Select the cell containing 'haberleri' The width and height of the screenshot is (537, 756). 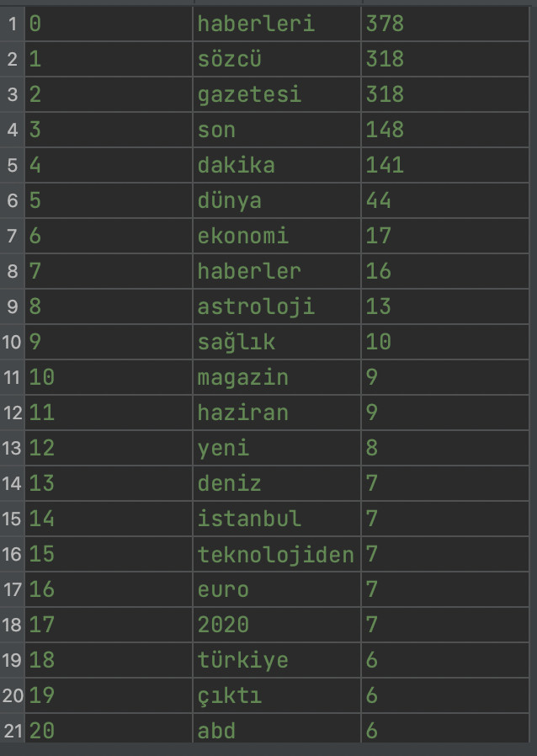277,24
